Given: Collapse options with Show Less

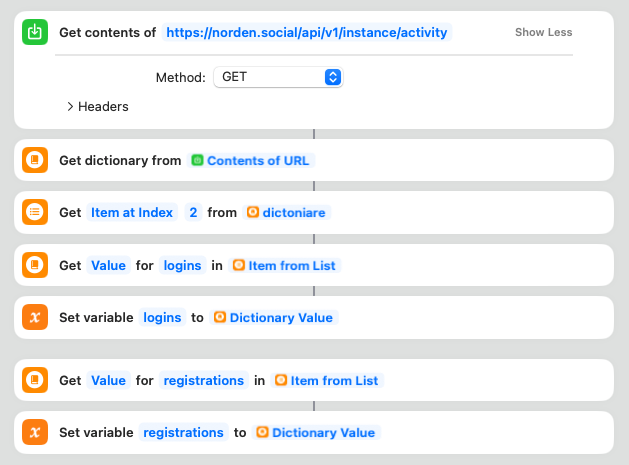Looking at the screenshot, I should click(x=543, y=32).
